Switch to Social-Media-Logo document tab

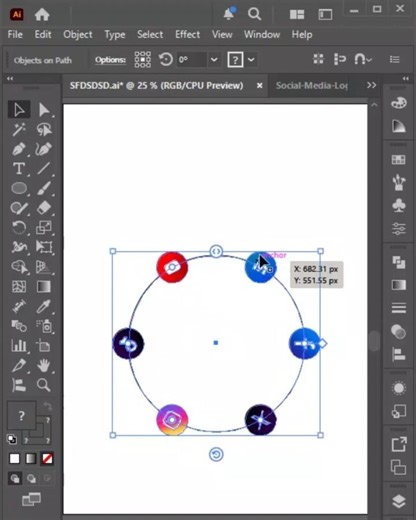pos(311,86)
